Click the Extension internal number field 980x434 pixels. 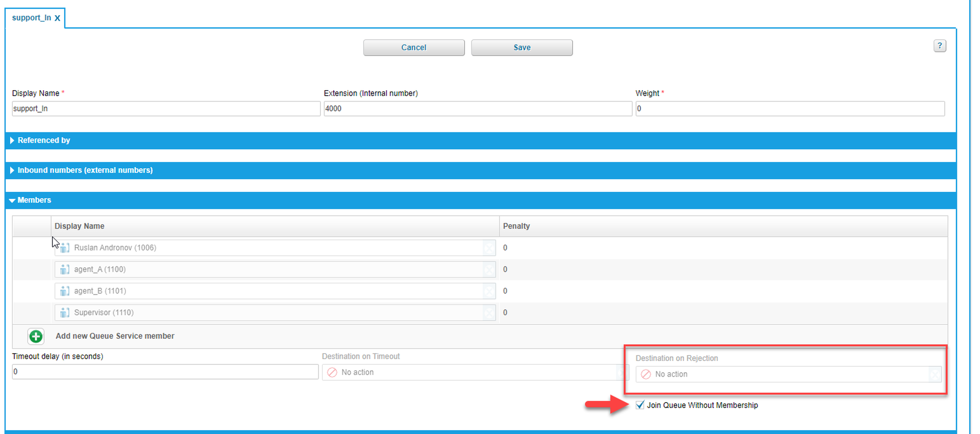477,109
